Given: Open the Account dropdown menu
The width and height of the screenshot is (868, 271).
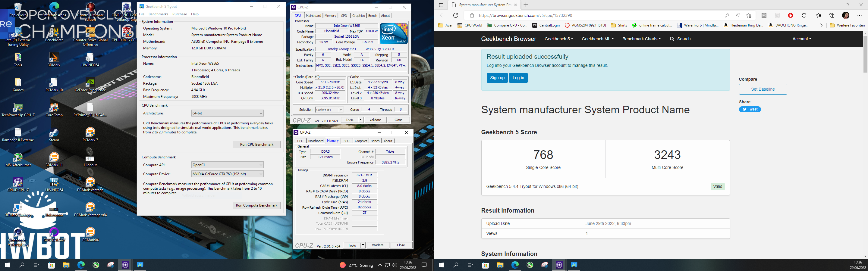Looking at the screenshot, I should [x=802, y=39].
